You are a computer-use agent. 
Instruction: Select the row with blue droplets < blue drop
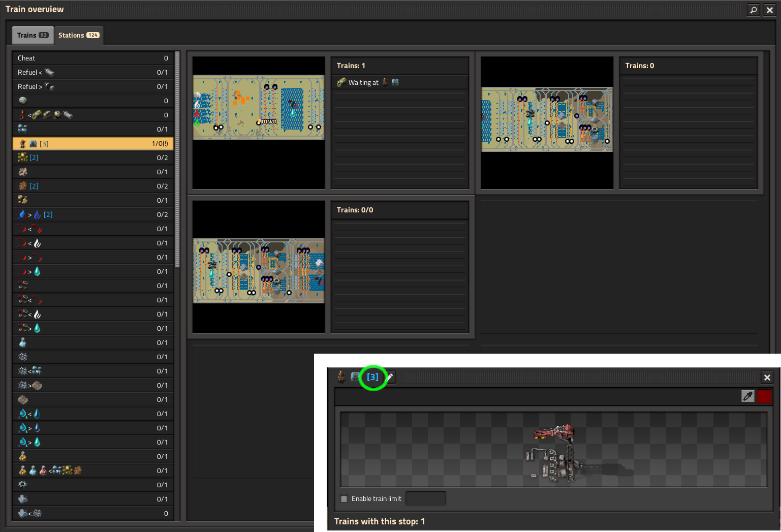(93, 414)
